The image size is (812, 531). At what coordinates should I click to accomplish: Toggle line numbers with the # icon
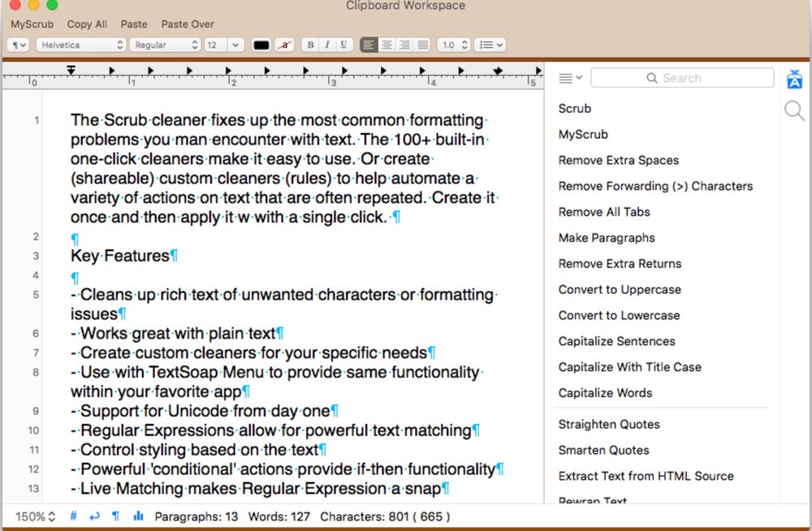point(74,516)
